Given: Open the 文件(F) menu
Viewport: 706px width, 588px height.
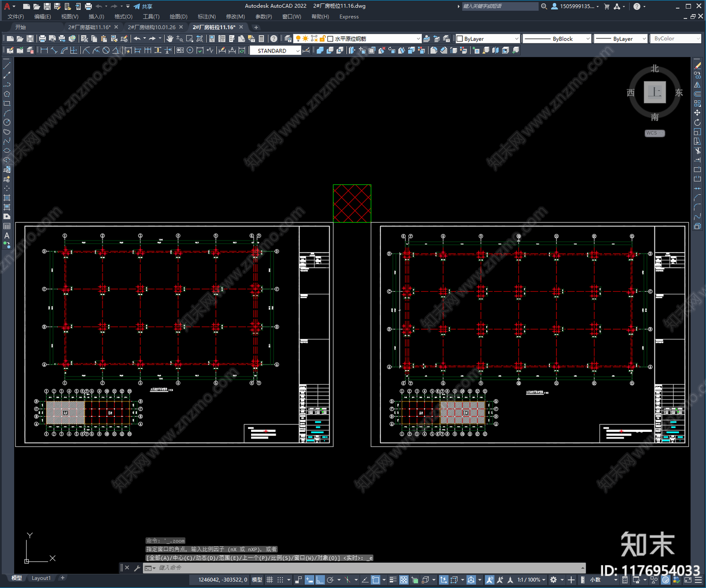Looking at the screenshot, I should (x=16, y=17).
